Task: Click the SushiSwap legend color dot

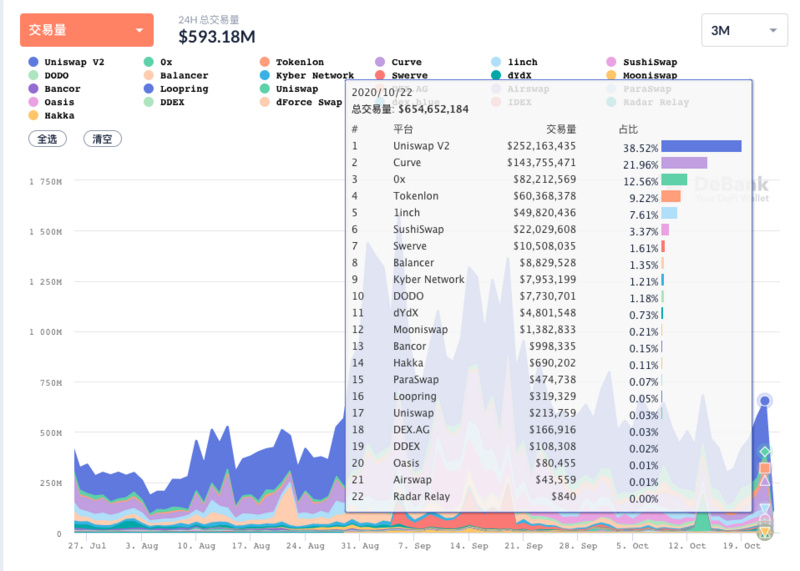Action: (612, 62)
